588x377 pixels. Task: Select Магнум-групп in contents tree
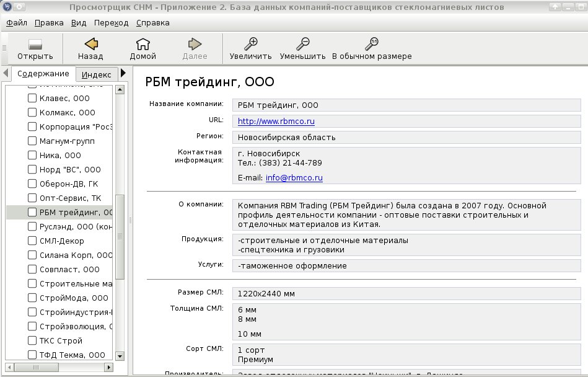[67, 141]
